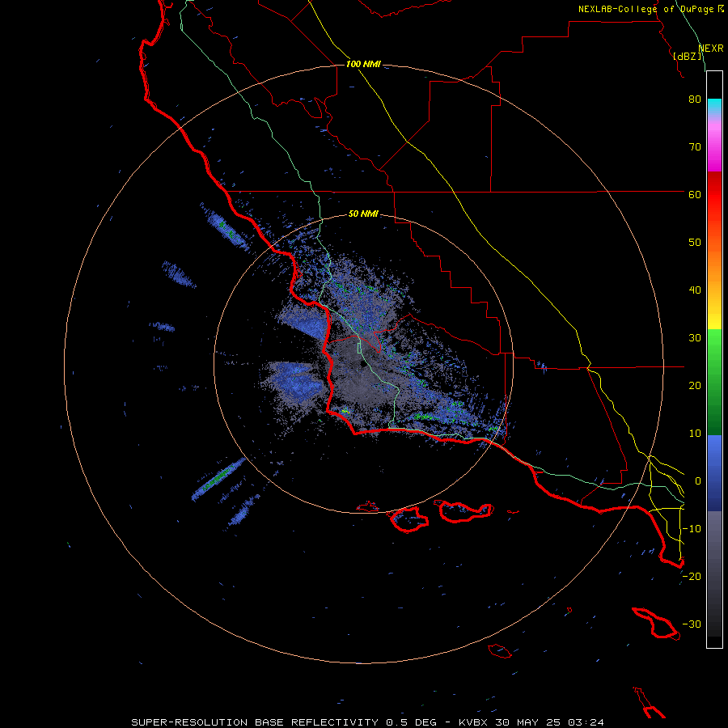Click the NEXR label above the color scale
The width and height of the screenshot is (728, 728).
[x=711, y=49]
